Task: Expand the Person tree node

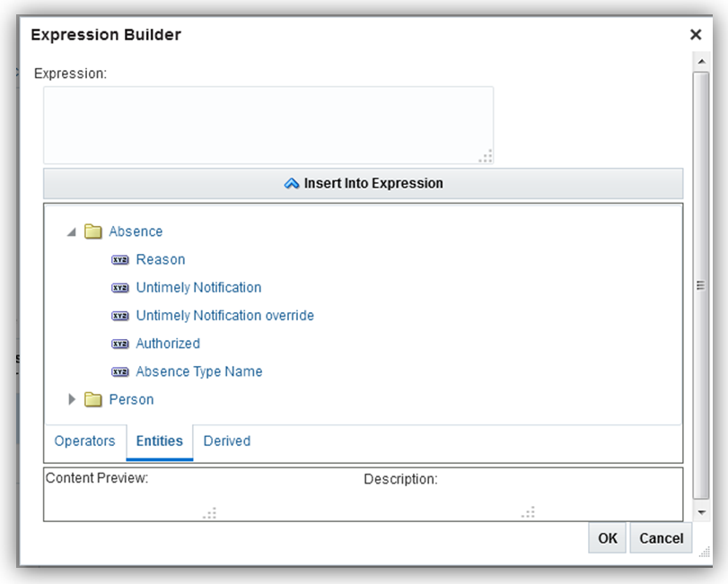Action: (x=73, y=399)
